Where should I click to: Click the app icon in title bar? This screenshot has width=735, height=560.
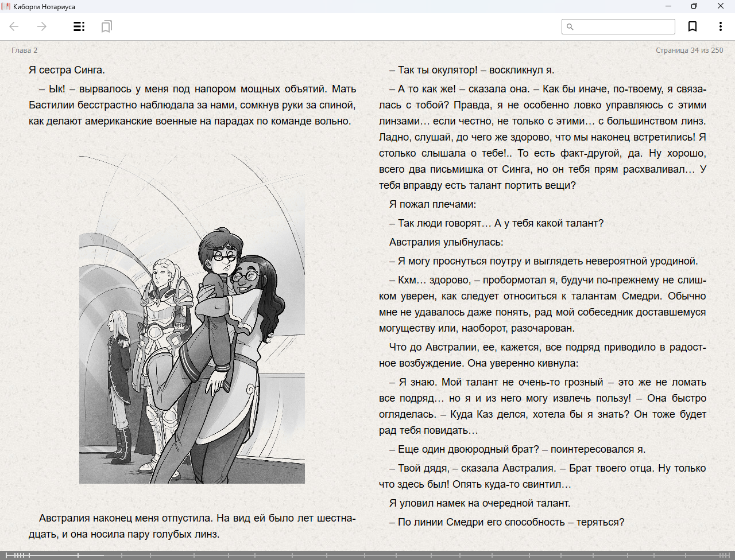(x=6, y=6)
